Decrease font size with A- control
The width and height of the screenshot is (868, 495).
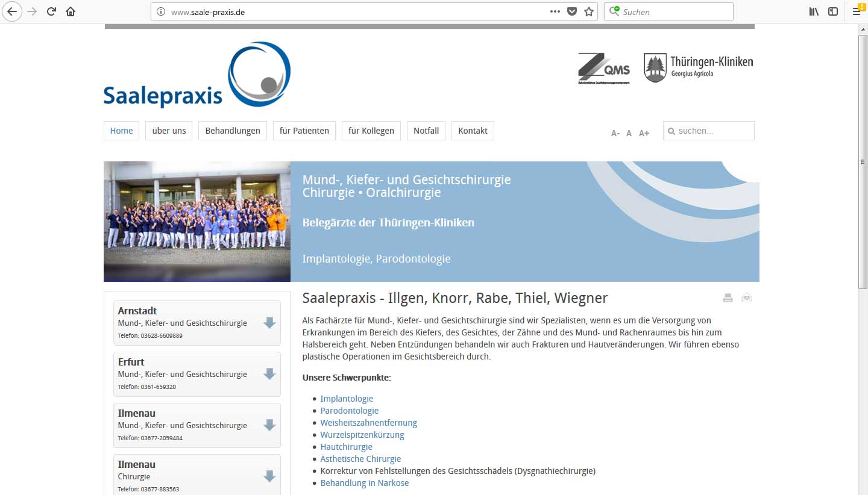tap(615, 133)
